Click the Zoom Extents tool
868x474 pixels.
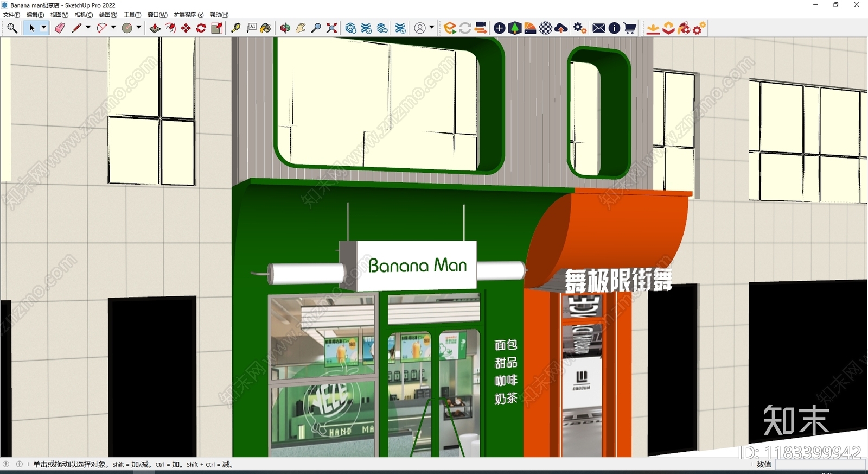(331, 28)
